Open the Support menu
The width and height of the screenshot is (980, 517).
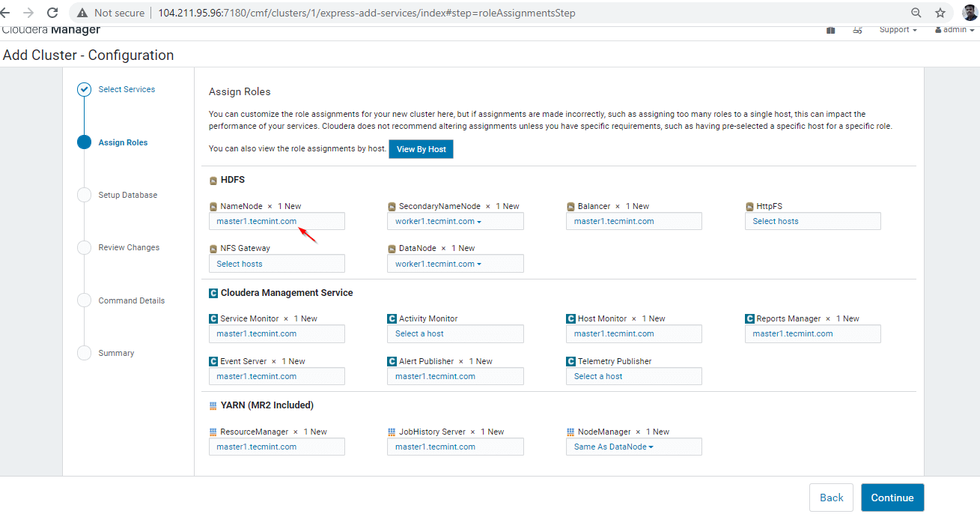coord(898,30)
